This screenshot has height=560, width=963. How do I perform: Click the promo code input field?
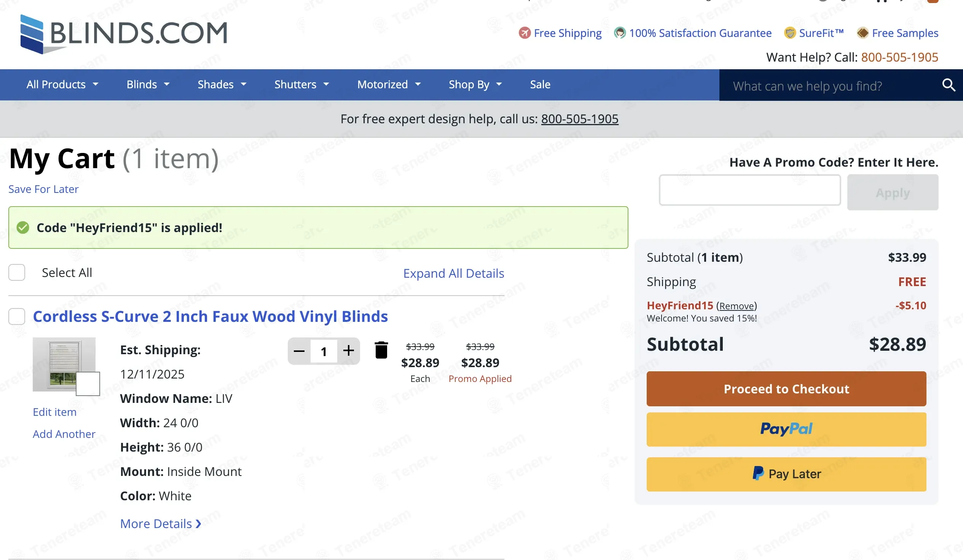[x=750, y=190]
